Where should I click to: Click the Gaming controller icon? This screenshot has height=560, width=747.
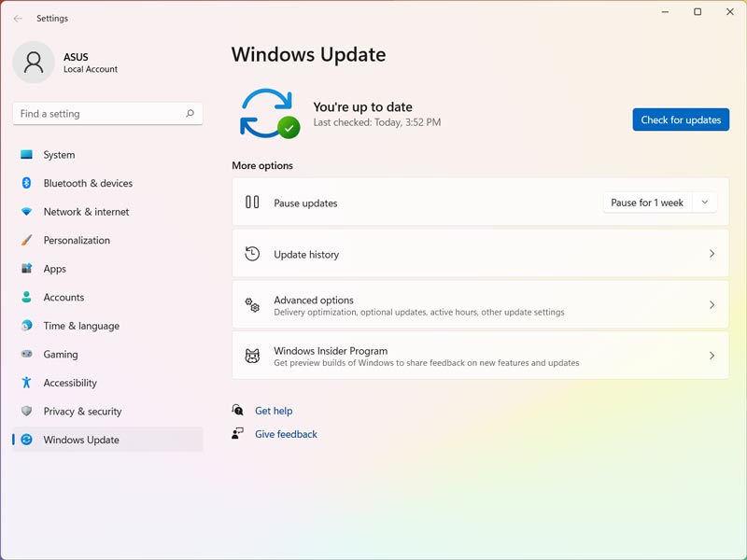27,354
